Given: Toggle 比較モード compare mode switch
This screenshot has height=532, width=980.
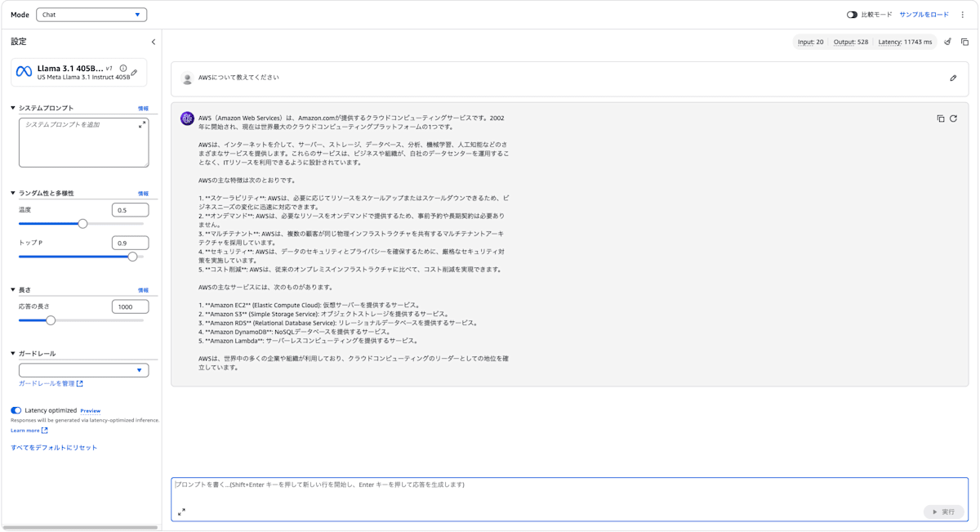Looking at the screenshot, I should (852, 15).
